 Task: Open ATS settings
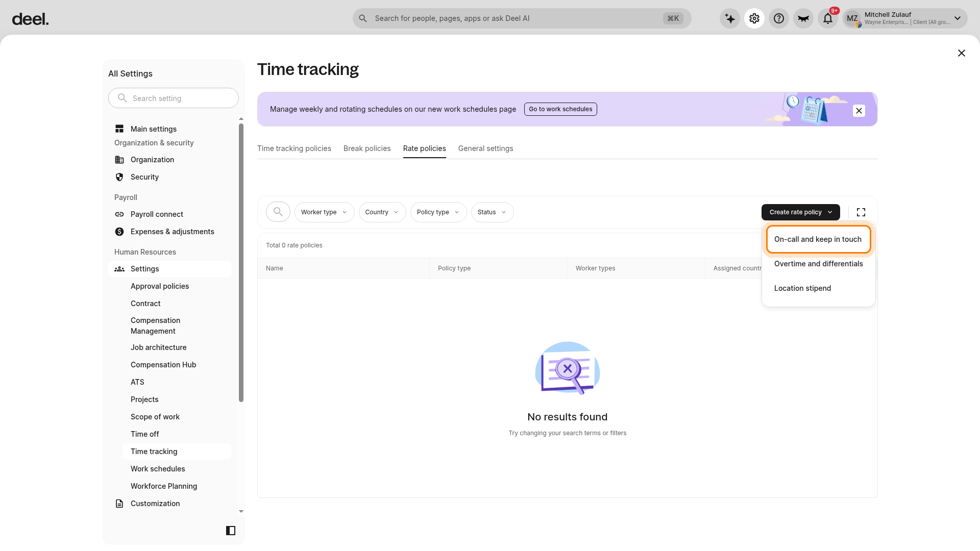click(177, 382)
